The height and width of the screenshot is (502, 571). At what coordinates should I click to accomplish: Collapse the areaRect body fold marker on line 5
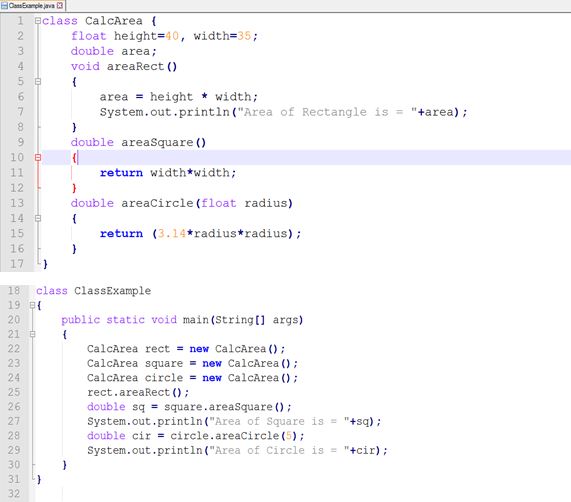(x=38, y=82)
